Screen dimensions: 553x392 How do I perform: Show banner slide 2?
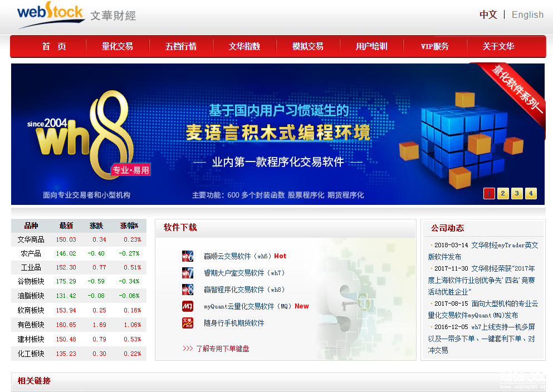[x=503, y=193]
